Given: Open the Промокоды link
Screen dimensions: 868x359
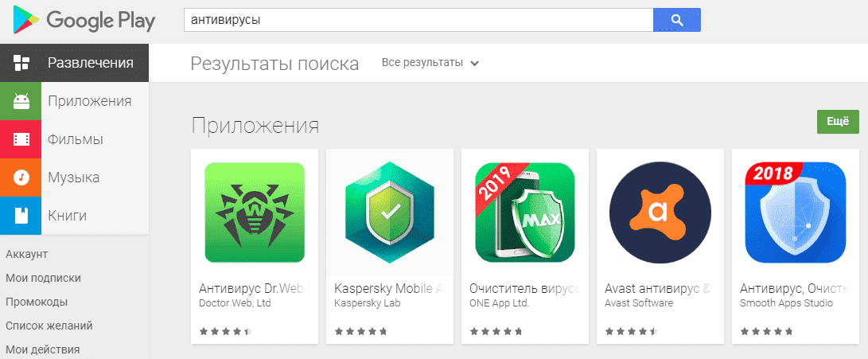Looking at the screenshot, I should [37, 302].
